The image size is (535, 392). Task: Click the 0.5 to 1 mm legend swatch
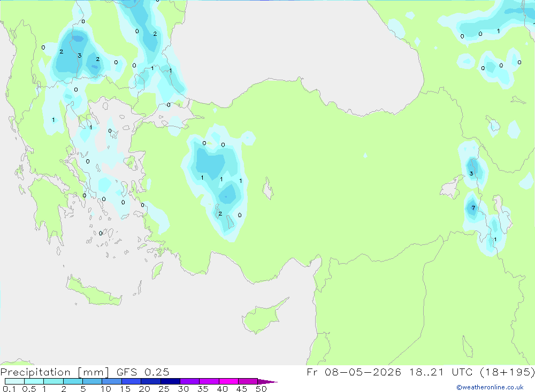tap(34, 381)
